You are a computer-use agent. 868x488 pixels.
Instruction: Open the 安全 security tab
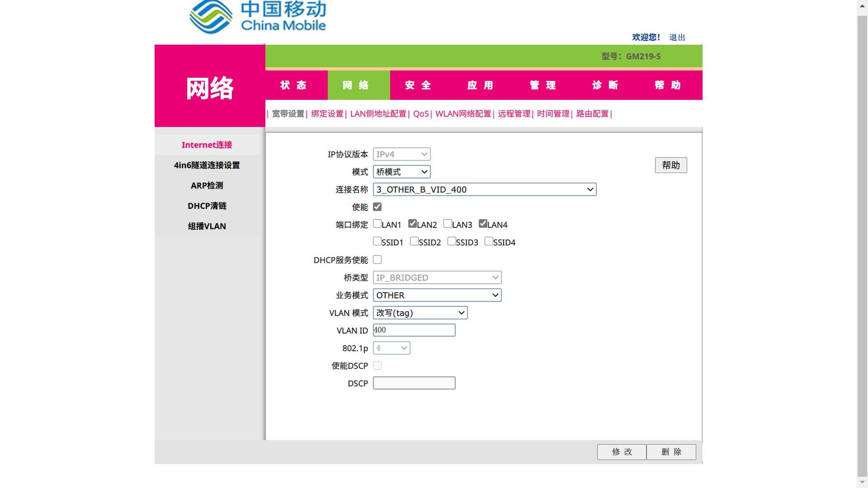[419, 85]
